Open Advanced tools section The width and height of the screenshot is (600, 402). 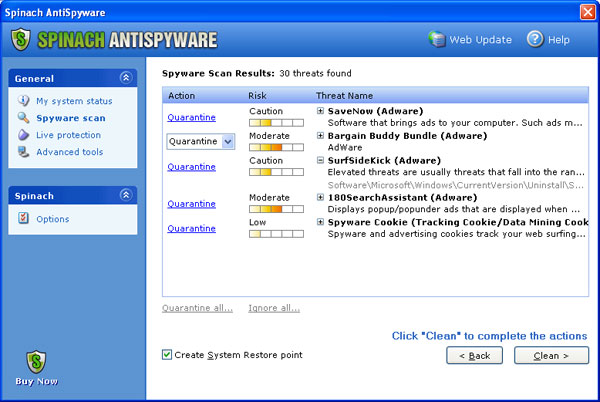[x=70, y=152]
